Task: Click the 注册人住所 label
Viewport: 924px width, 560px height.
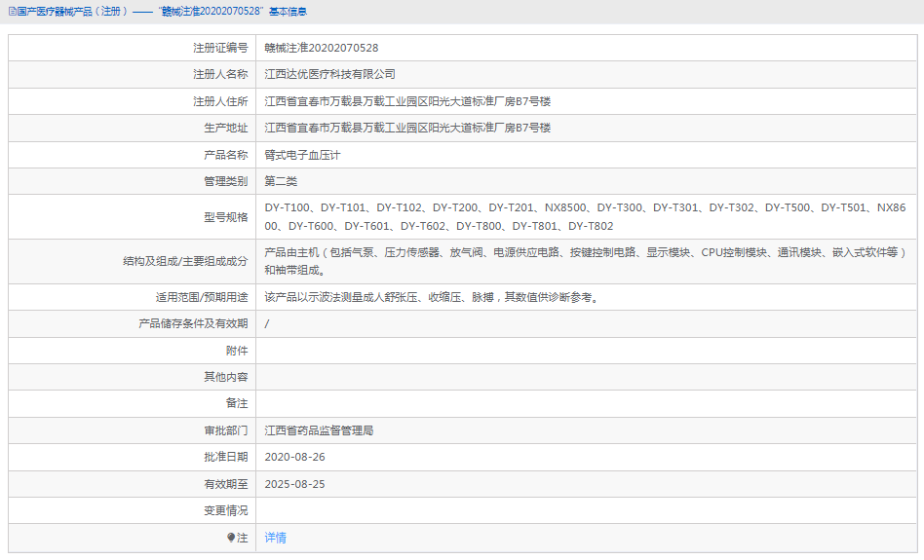Action: click(220, 101)
